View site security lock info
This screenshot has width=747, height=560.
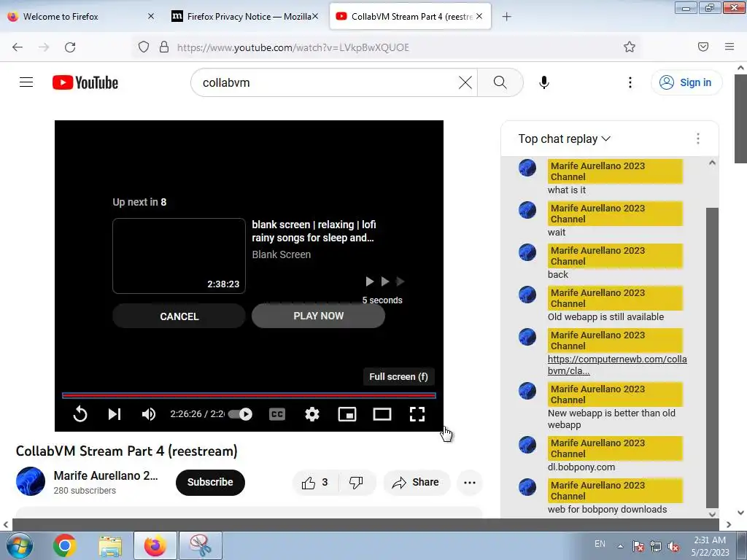(x=164, y=47)
